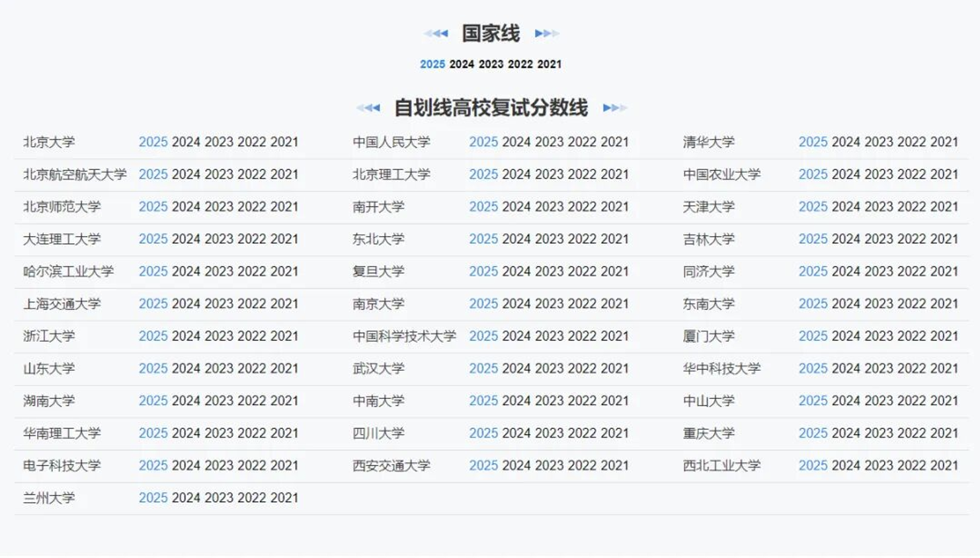Click the 哈尔滨工业大学 university name
Screen dimensions: 980x558
(68, 272)
